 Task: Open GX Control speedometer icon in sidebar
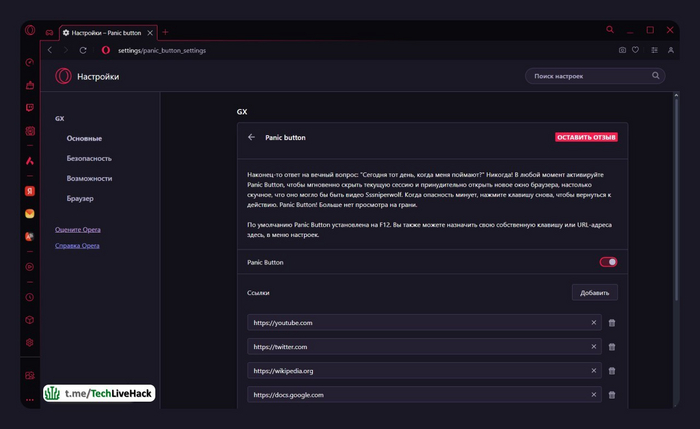click(x=29, y=62)
